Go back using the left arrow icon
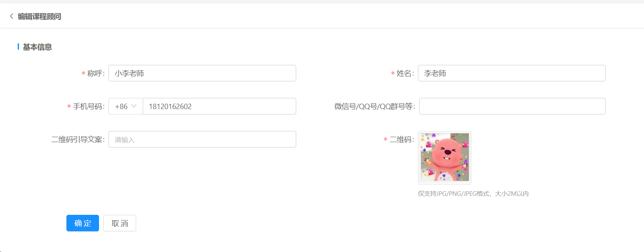 12,17
